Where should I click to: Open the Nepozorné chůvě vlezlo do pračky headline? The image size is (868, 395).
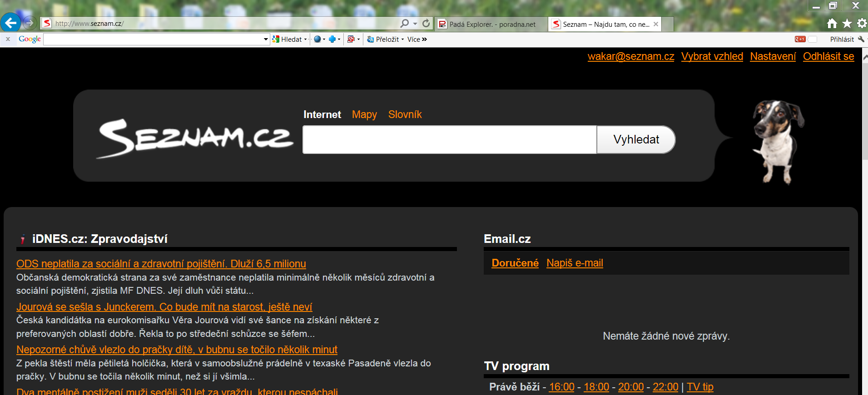click(177, 350)
